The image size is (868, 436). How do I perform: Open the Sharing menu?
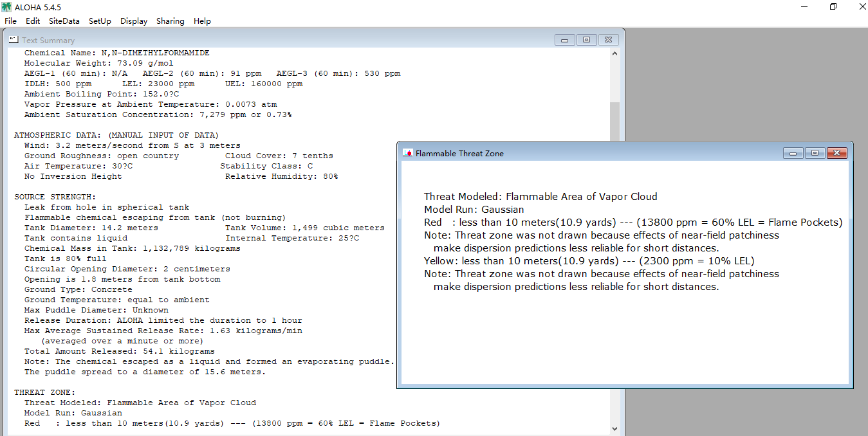click(170, 21)
